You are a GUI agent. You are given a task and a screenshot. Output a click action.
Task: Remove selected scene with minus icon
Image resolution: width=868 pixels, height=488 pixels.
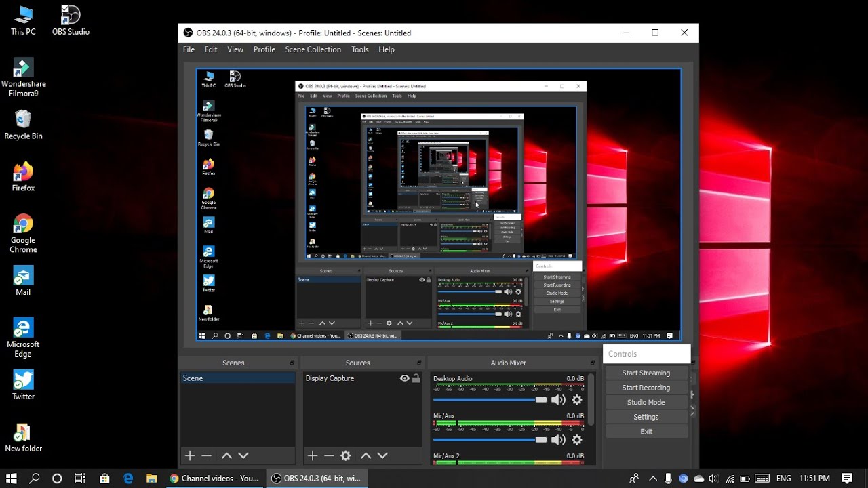point(207,456)
